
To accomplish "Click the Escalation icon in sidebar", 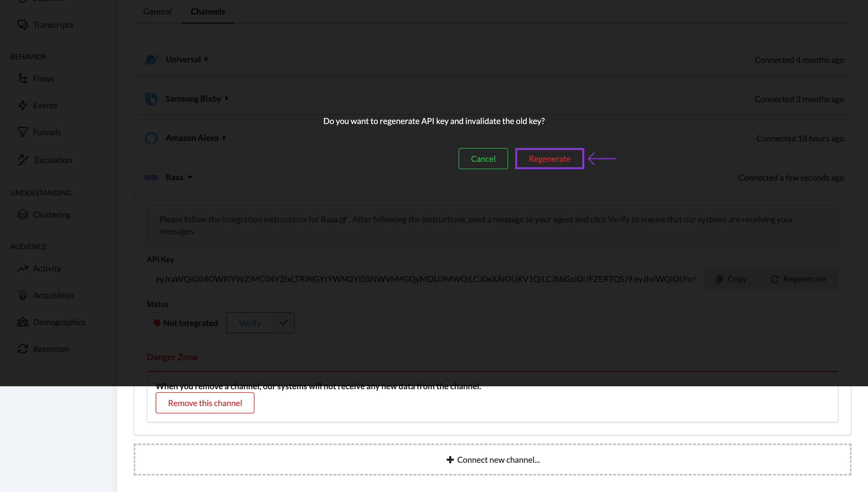I will pos(23,159).
